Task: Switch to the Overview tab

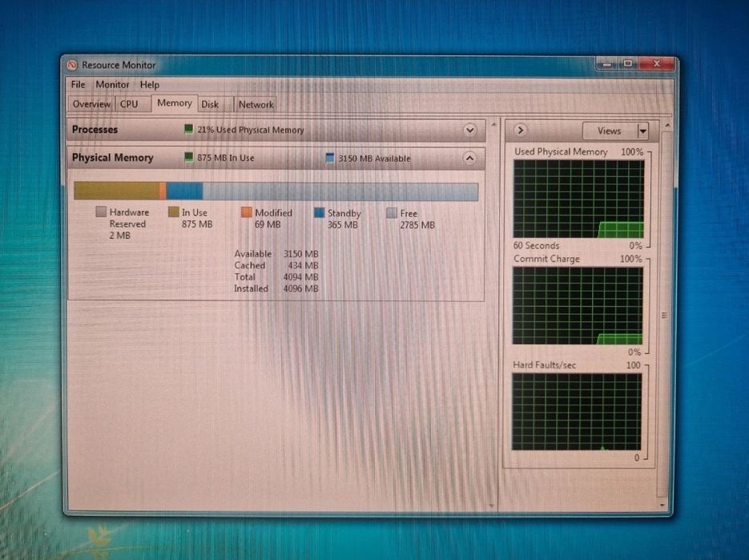Action: [x=91, y=104]
